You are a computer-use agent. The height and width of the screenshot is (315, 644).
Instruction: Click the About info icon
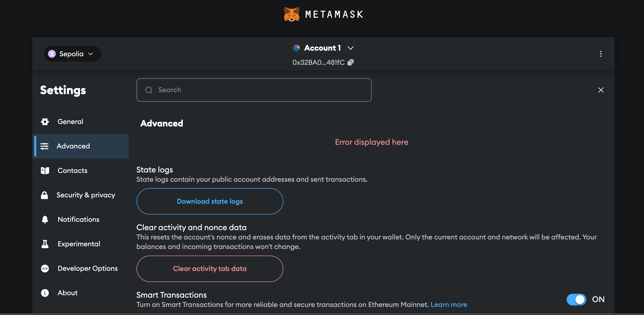pos(45,293)
